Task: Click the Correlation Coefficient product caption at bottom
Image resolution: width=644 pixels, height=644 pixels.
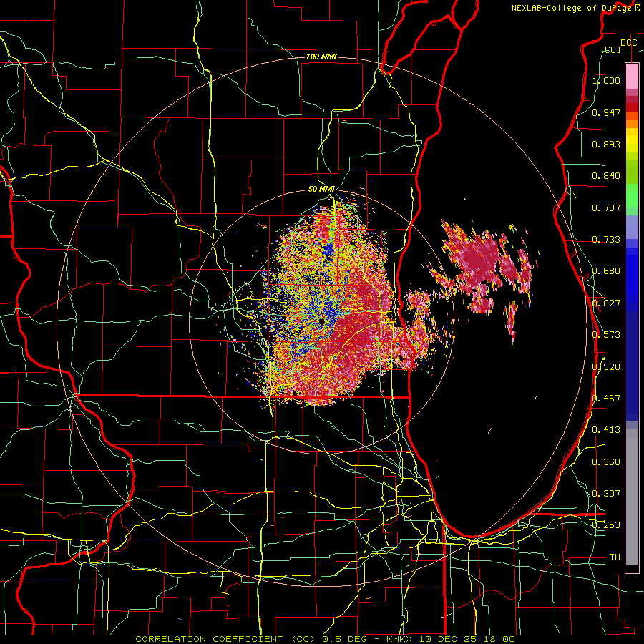Action: [325, 639]
